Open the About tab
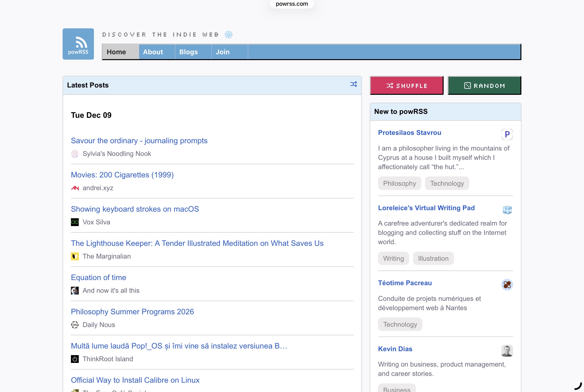The height and width of the screenshot is (392, 584). tap(157, 52)
